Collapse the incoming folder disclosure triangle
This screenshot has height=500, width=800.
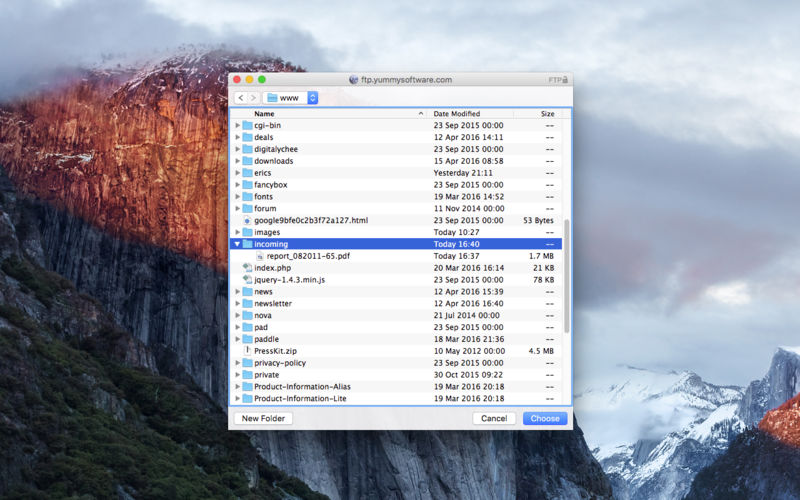pos(237,244)
